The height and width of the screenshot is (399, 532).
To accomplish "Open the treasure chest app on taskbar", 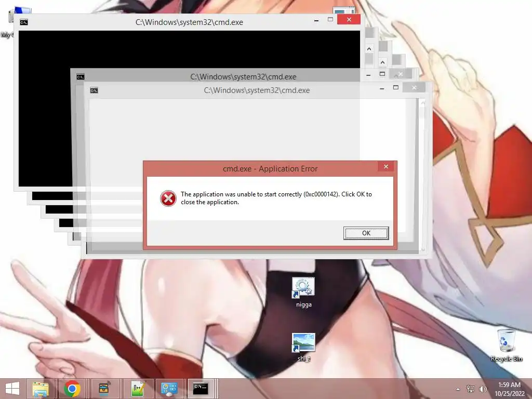I will (x=105, y=389).
